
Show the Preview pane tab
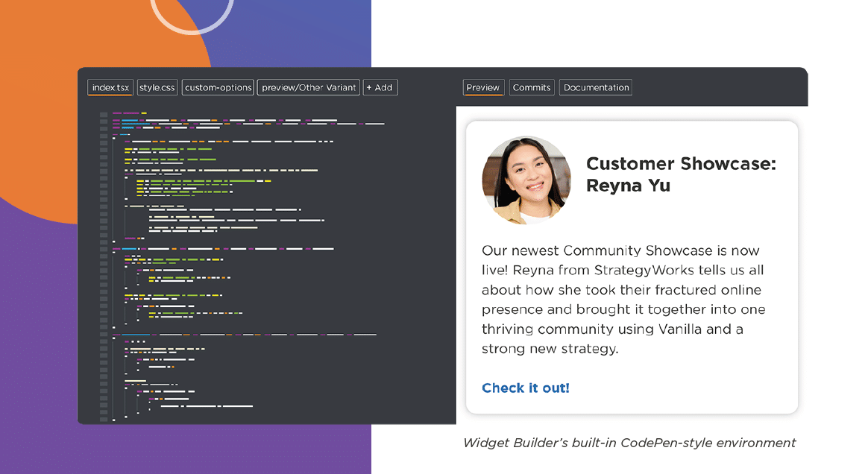(x=483, y=88)
